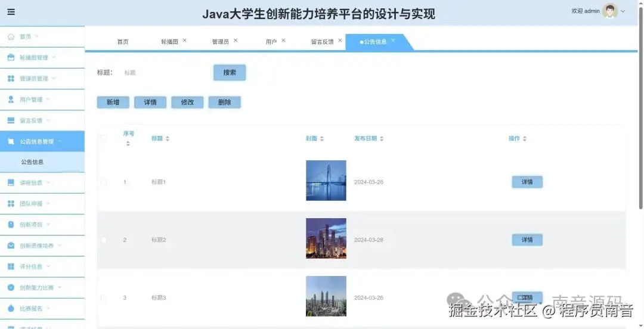Close the 管理员 tab
This screenshot has height=329, width=644.
pos(236,41)
